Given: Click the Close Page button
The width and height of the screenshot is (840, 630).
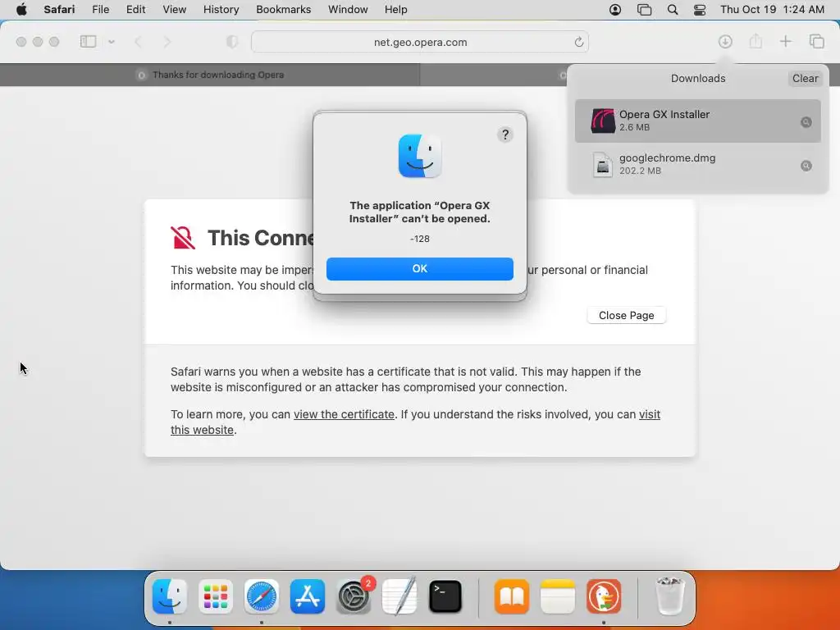Looking at the screenshot, I should click(x=626, y=315).
